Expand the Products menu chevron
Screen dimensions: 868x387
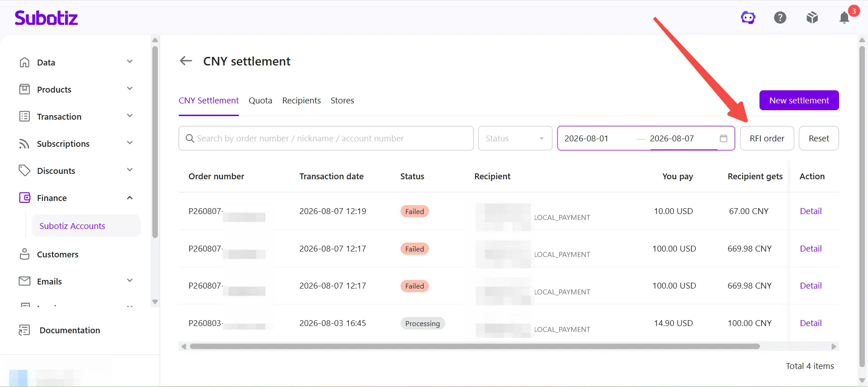tap(130, 89)
